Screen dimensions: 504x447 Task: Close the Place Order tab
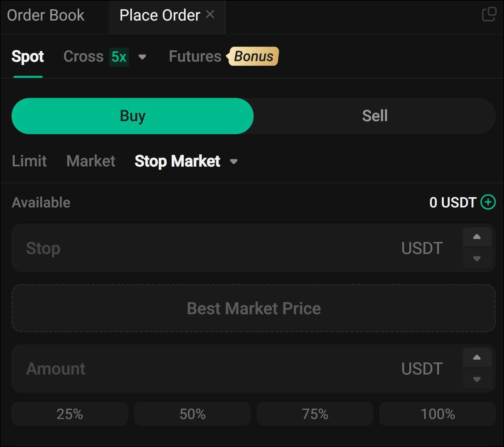pos(211,14)
